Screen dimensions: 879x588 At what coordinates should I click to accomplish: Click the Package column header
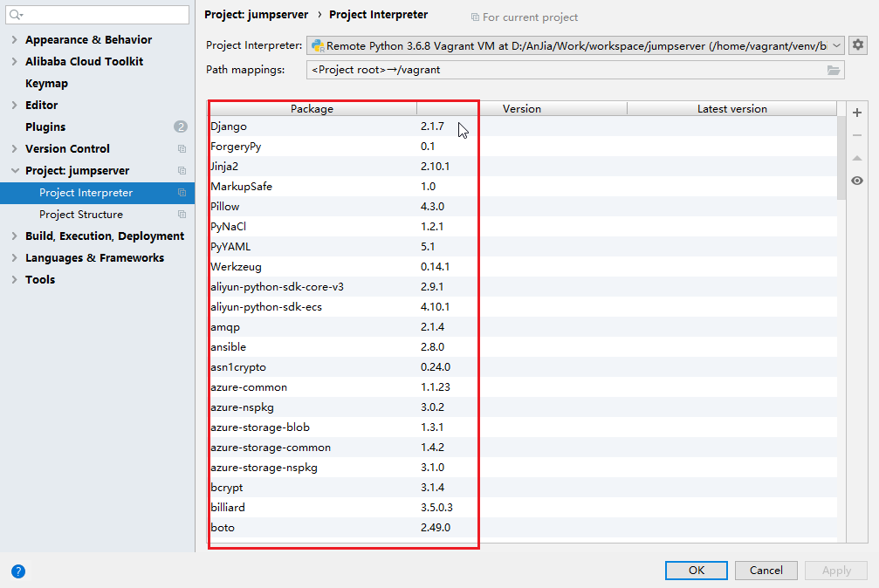(x=312, y=109)
